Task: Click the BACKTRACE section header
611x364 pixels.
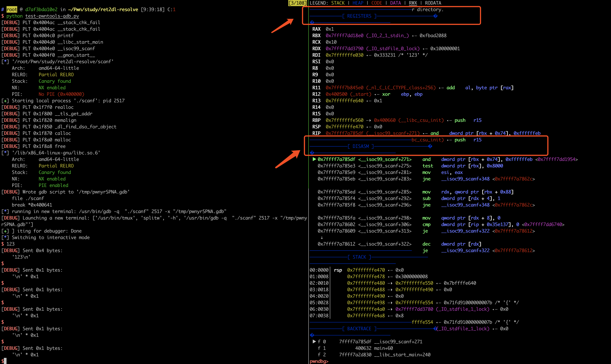Action: (x=359, y=328)
